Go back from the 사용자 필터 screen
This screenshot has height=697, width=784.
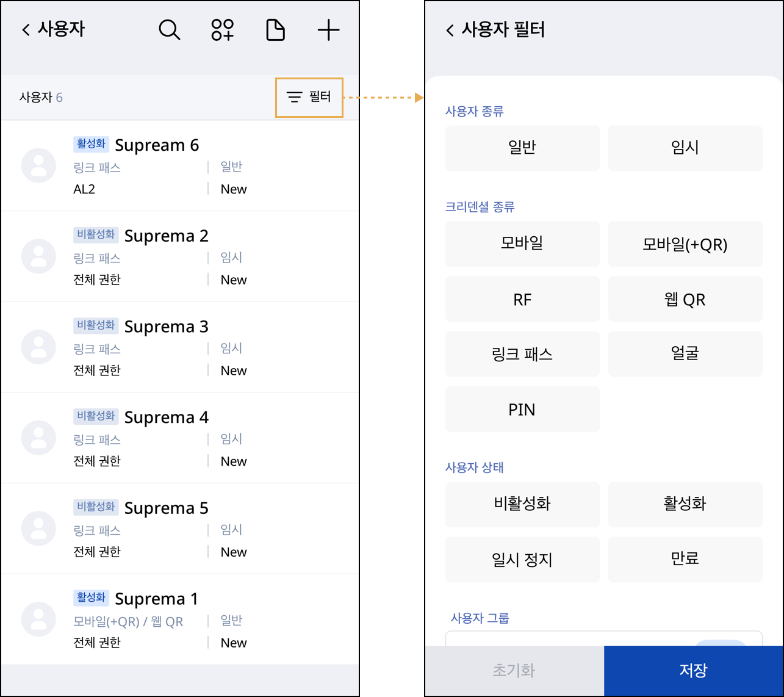(x=450, y=31)
